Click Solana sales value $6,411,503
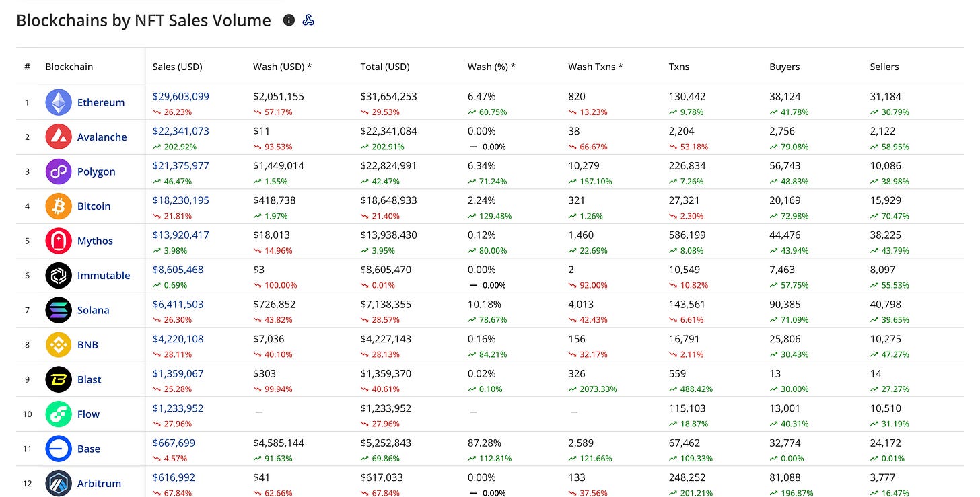The width and height of the screenshot is (980, 497). (x=178, y=304)
